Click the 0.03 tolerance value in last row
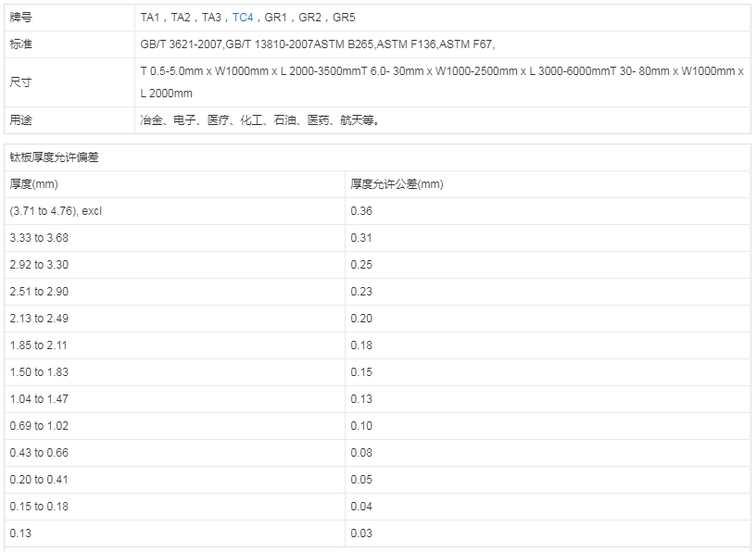 point(361,533)
